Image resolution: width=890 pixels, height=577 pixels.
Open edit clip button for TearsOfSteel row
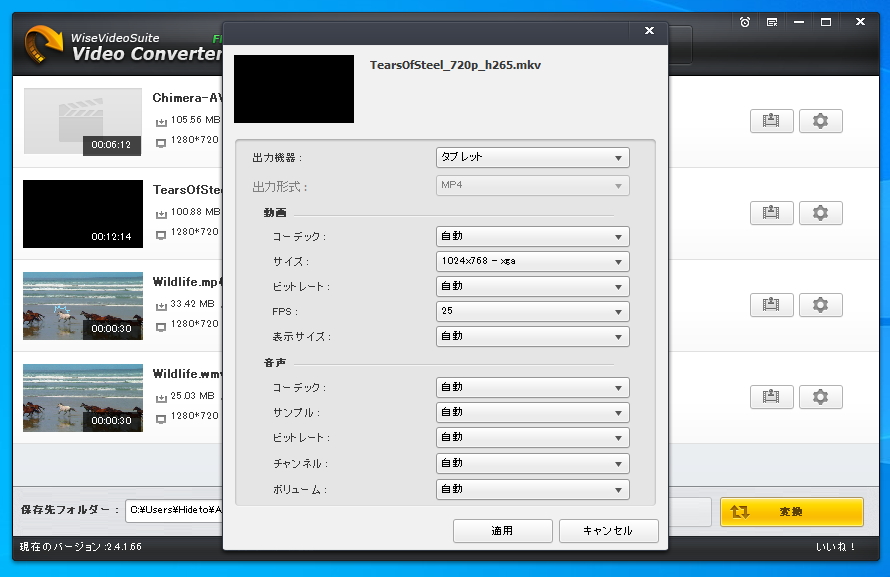(x=771, y=213)
